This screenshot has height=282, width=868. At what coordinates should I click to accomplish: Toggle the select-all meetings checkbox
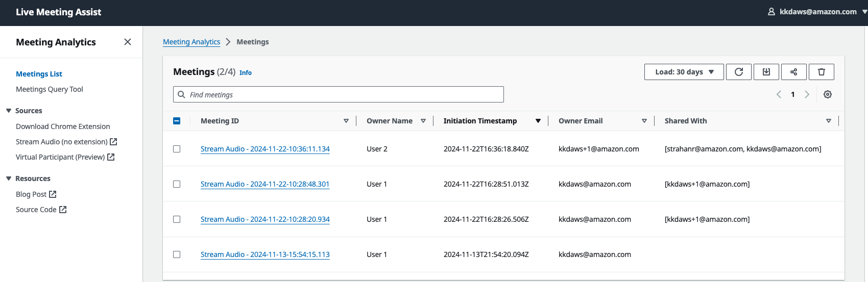[177, 121]
